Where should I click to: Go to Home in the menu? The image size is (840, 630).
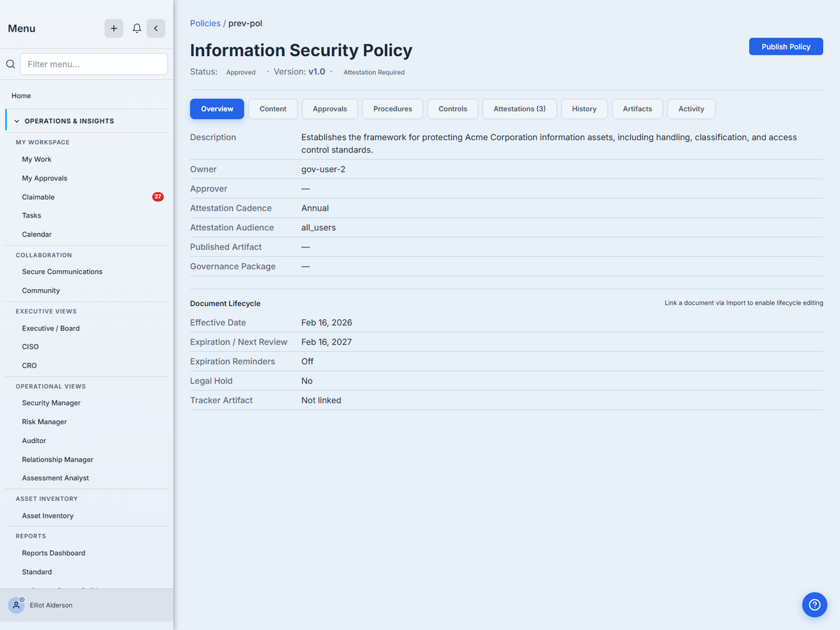coord(21,96)
